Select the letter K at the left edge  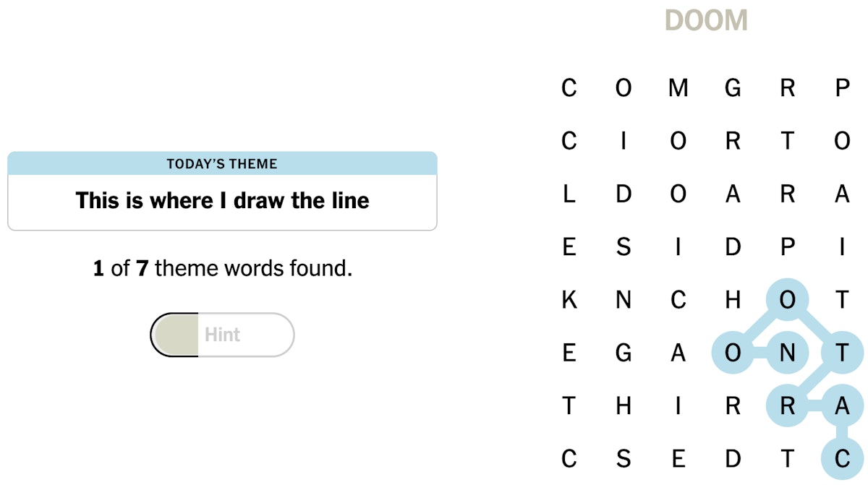coord(569,300)
